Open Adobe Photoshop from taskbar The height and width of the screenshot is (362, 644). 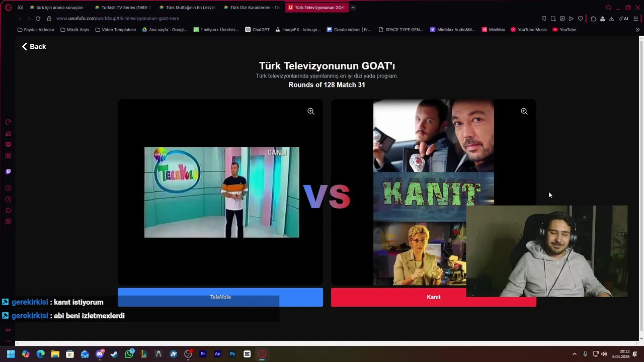click(x=232, y=354)
